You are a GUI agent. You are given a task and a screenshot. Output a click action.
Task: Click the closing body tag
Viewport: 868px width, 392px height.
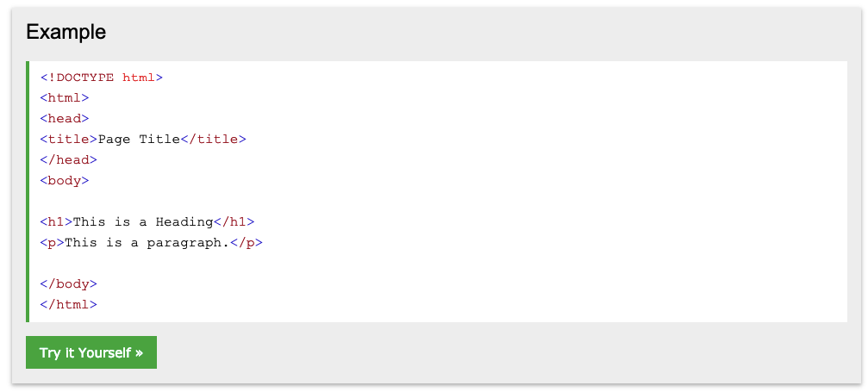pyautogui.click(x=69, y=284)
